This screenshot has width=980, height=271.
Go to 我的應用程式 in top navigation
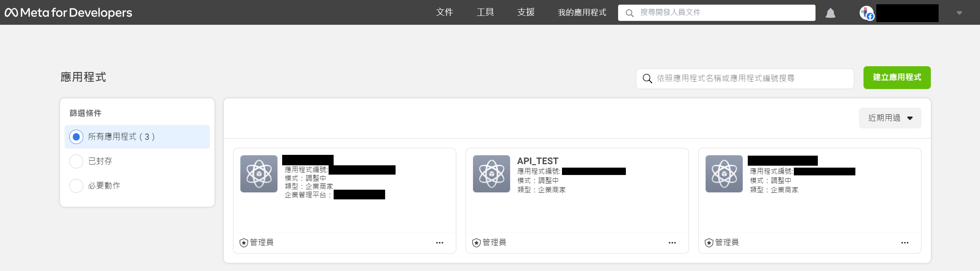[x=582, y=12]
